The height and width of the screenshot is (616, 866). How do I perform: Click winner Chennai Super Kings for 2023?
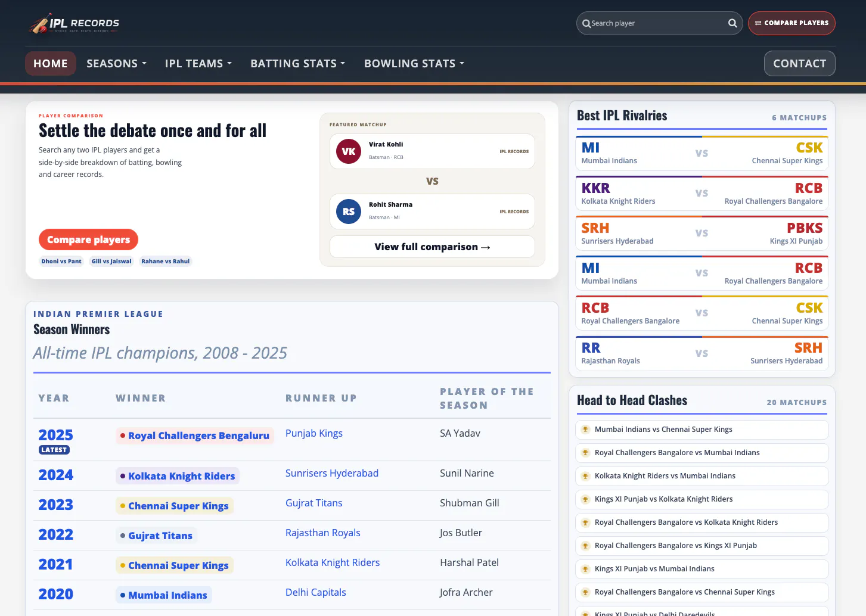coord(175,506)
